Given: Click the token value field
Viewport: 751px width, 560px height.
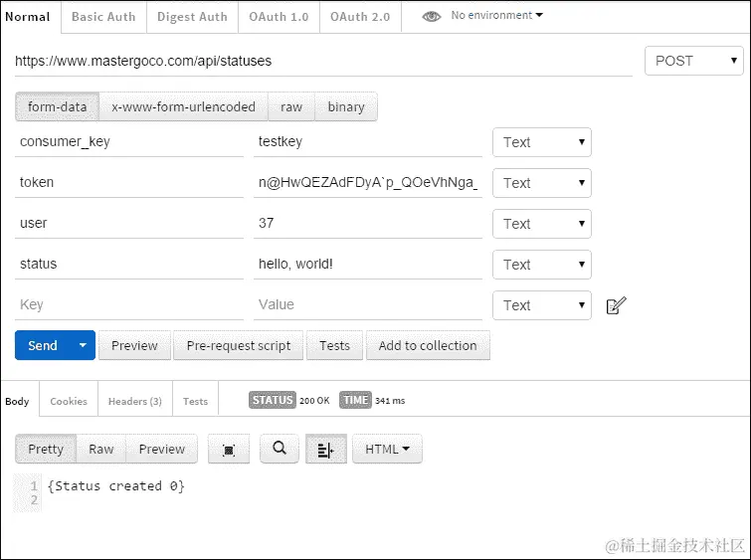Looking at the screenshot, I should click(x=368, y=182).
